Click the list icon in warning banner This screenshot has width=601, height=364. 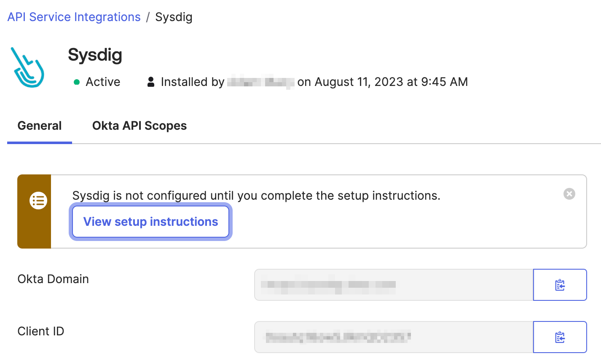38,201
